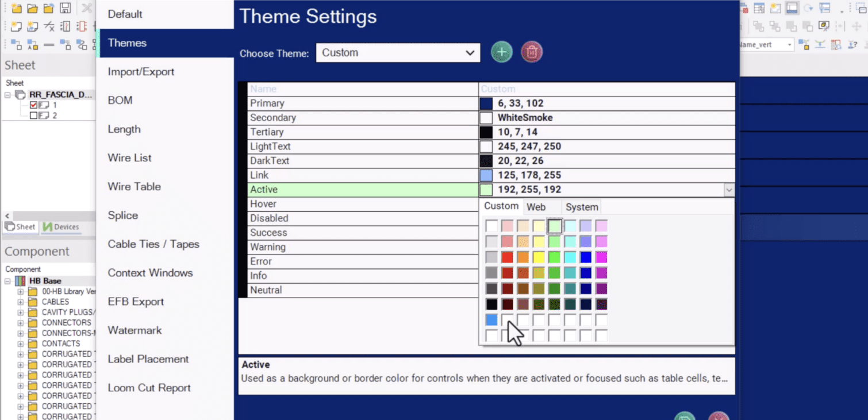Open the Name_vert dropdown

[x=790, y=44]
